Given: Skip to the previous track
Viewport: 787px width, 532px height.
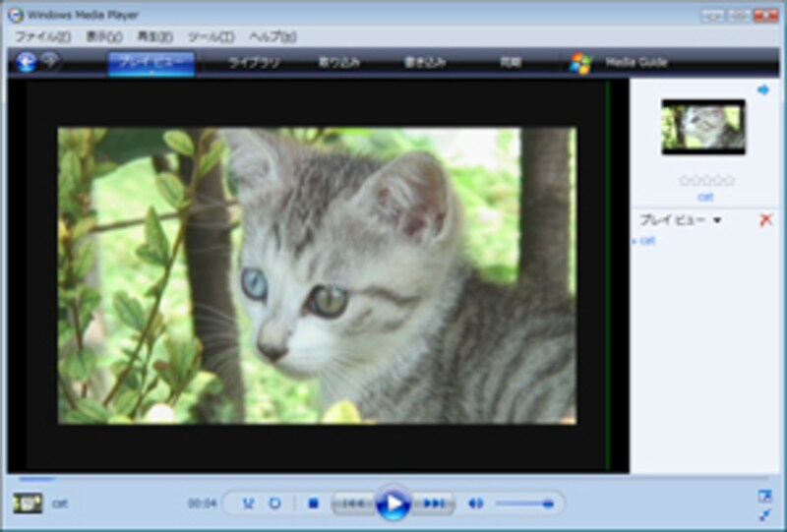Looking at the screenshot, I should click(352, 503).
